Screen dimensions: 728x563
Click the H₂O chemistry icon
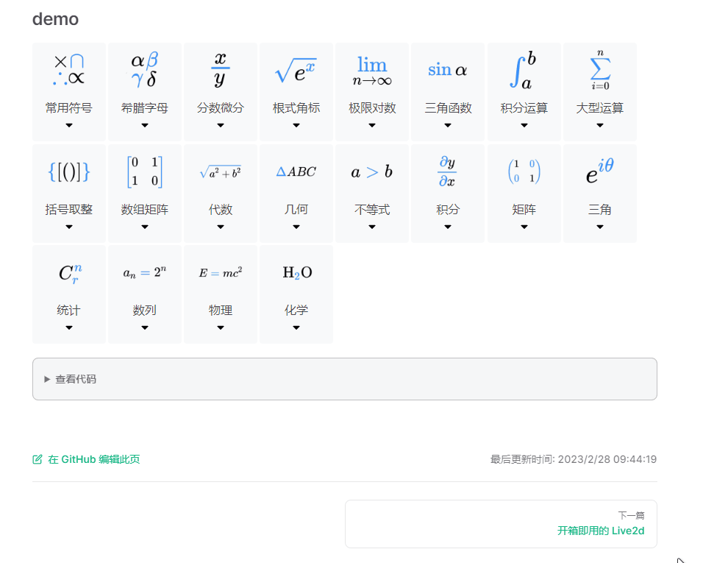296,272
